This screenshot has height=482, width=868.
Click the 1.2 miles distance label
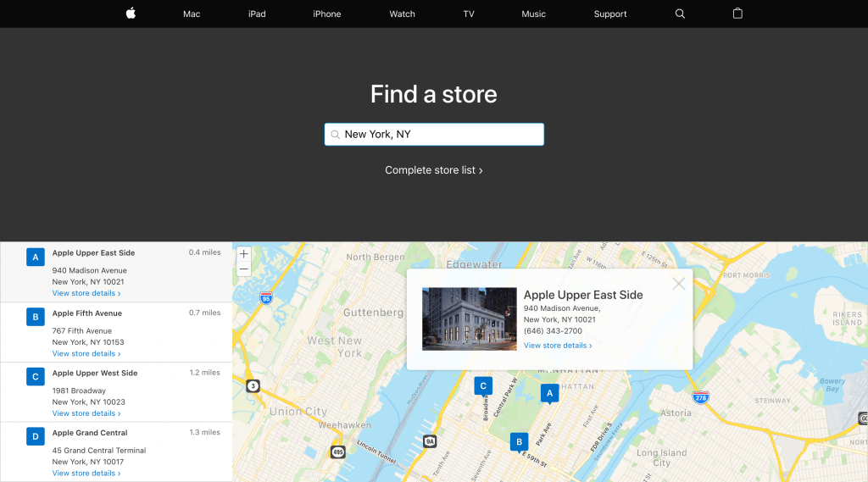click(205, 373)
